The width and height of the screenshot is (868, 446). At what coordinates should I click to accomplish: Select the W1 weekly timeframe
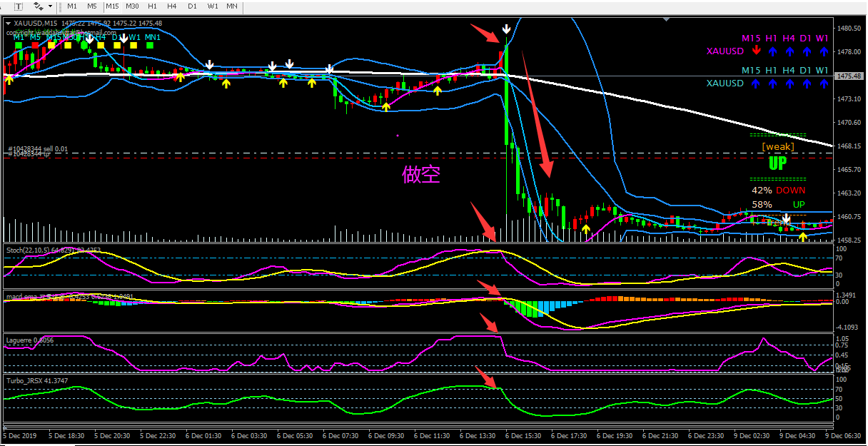coord(213,6)
